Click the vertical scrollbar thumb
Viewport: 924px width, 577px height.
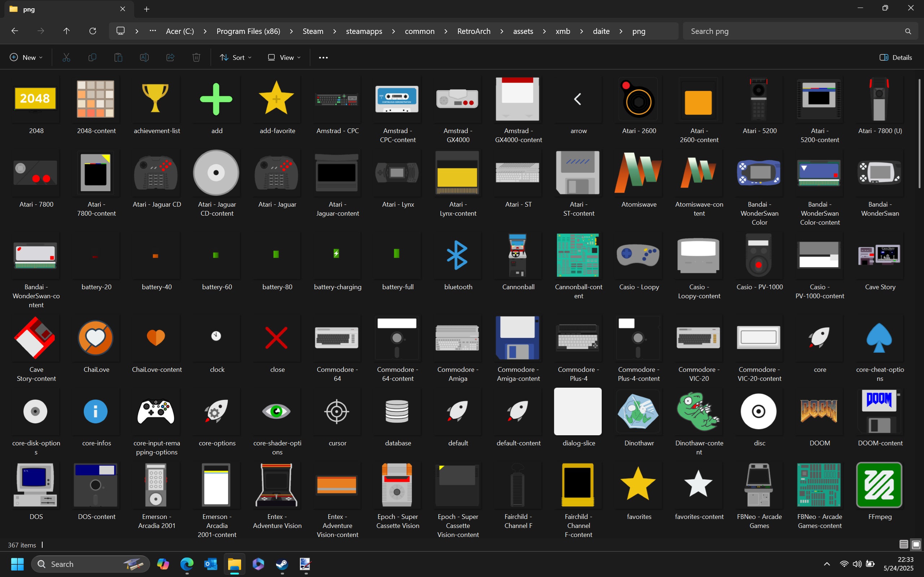(919, 133)
